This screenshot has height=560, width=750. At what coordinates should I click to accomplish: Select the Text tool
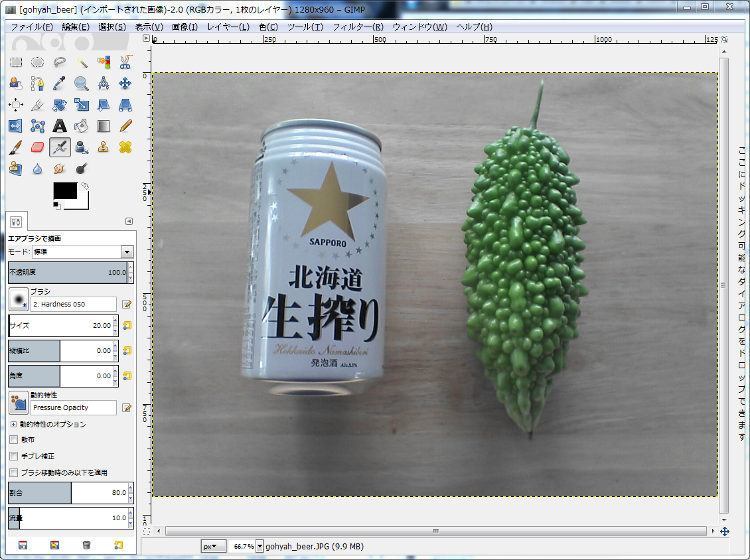point(59,126)
